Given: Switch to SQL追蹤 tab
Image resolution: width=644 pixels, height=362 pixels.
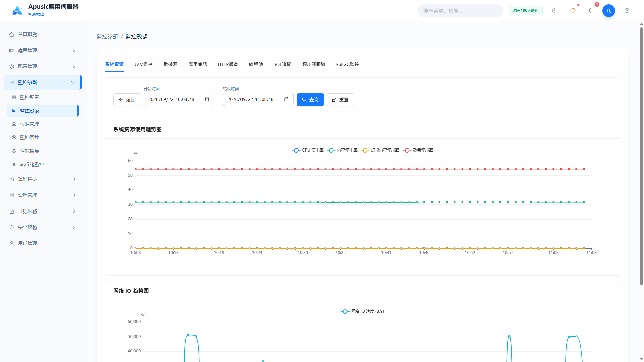Looking at the screenshot, I should point(282,64).
